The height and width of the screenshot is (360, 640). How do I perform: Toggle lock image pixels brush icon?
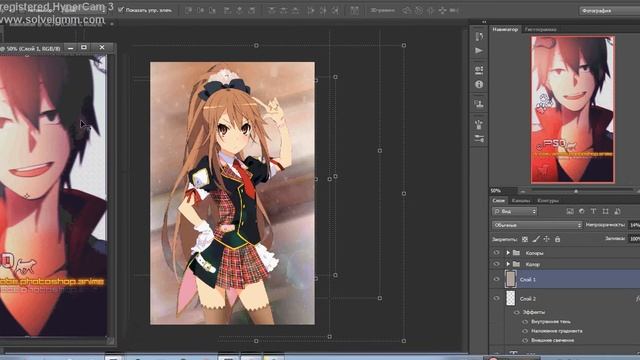click(536, 239)
